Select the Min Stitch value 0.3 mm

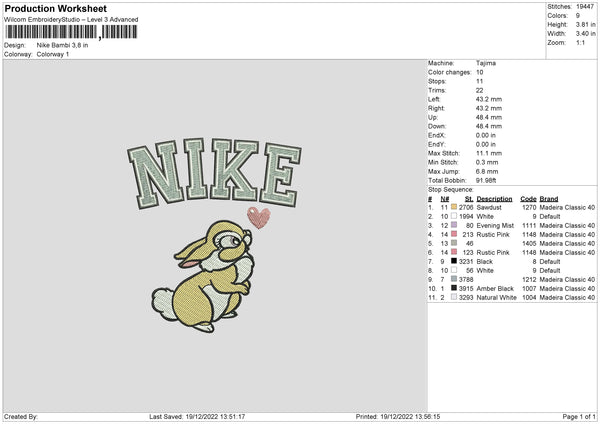pos(487,162)
